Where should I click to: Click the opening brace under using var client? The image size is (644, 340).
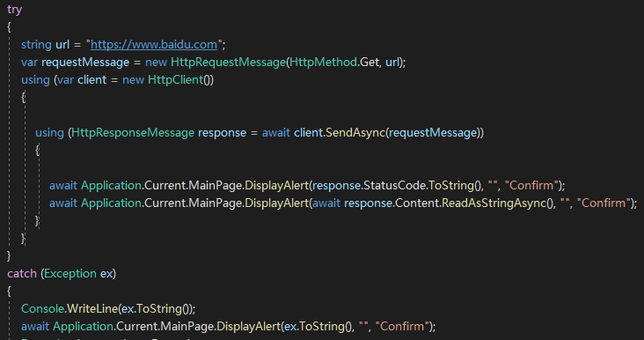click(x=24, y=98)
